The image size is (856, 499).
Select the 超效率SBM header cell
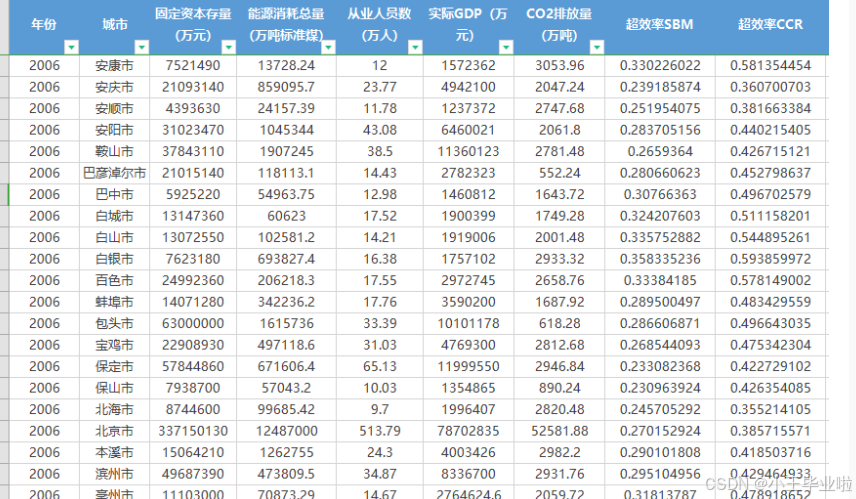click(659, 25)
